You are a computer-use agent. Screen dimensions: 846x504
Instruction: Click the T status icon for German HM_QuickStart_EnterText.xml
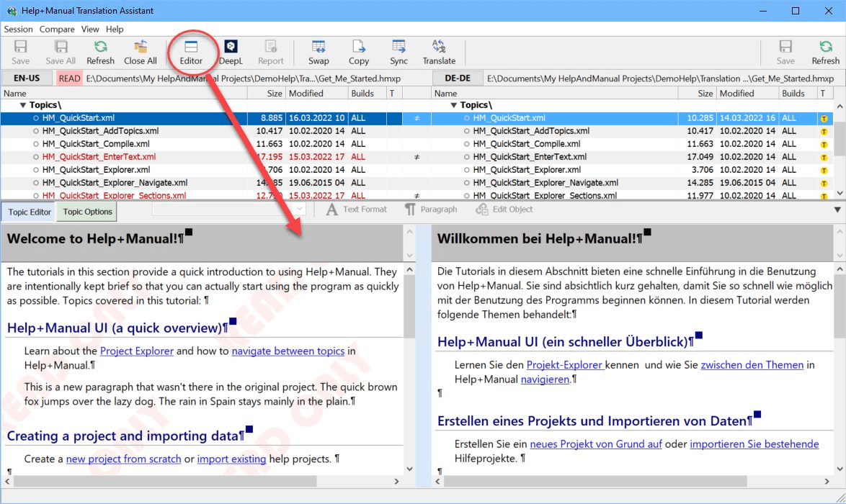pos(824,157)
